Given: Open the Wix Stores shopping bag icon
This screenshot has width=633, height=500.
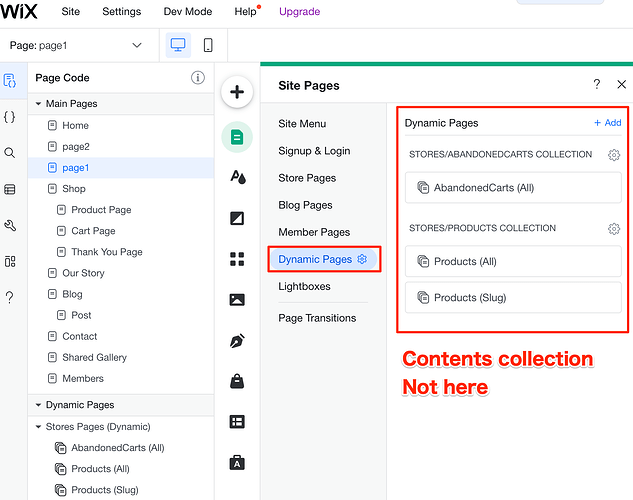Looking at the screenshot, I should point(237,381).
